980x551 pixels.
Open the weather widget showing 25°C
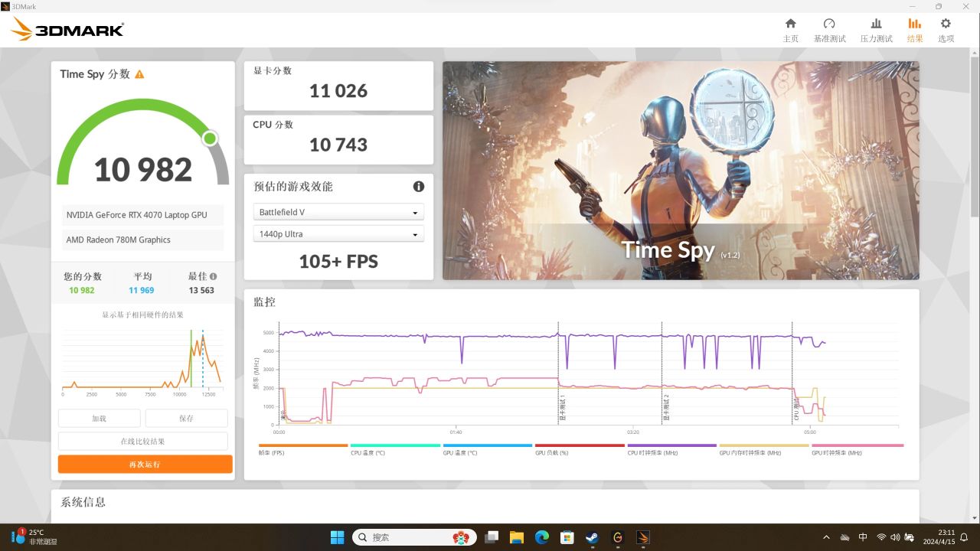pos(34,537)
